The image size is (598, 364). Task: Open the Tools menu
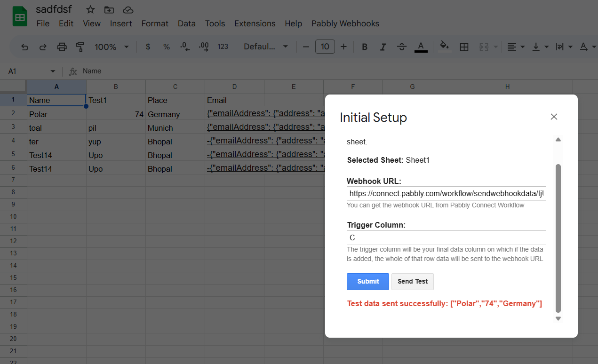[x=215, y=24]
